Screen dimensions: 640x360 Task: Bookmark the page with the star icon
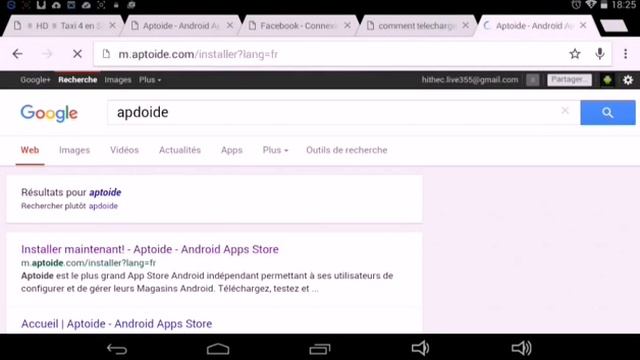click(575, 54)
